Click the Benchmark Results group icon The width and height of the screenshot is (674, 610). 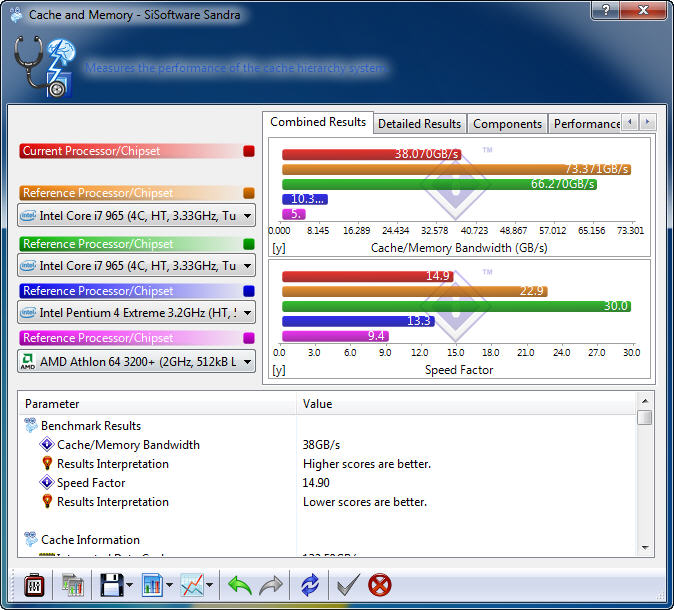pos(31,425)
